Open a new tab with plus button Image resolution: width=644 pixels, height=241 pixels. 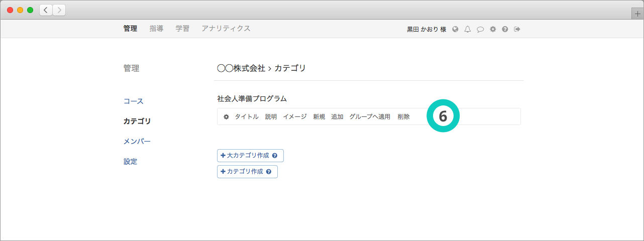click(x=637, y=14)
